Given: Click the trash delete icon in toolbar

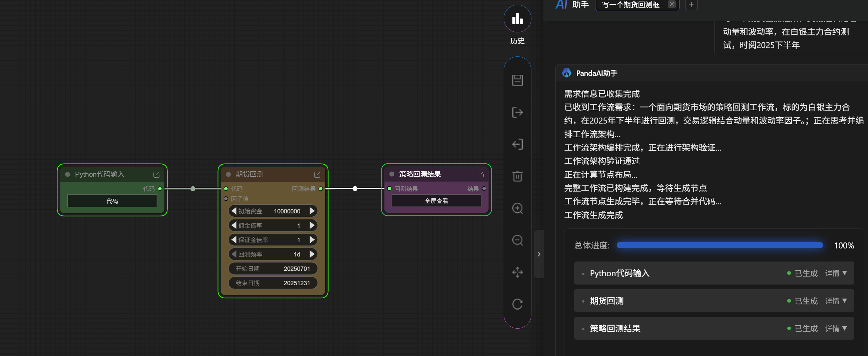Looking at the screenshot, I should [x=517, y=176].
